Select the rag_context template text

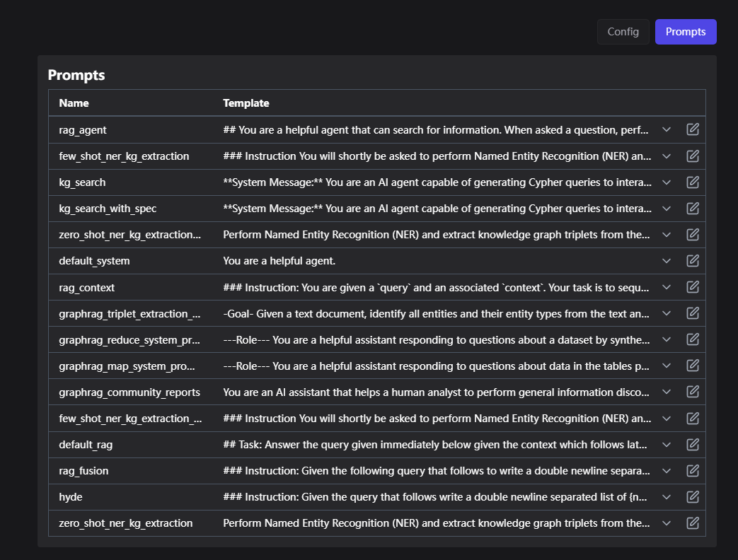tap(437, 288)
